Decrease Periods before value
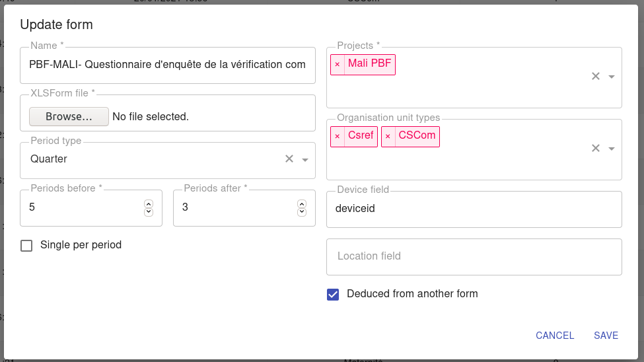Screen dimensions: 644x362 [x=149, y=212]
